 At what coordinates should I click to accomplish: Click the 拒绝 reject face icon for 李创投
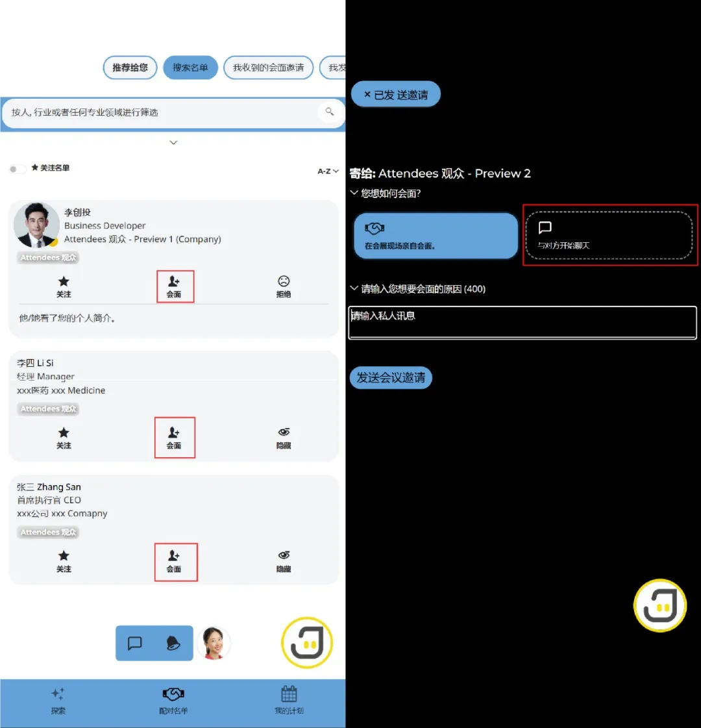click(x=284, y=282)
